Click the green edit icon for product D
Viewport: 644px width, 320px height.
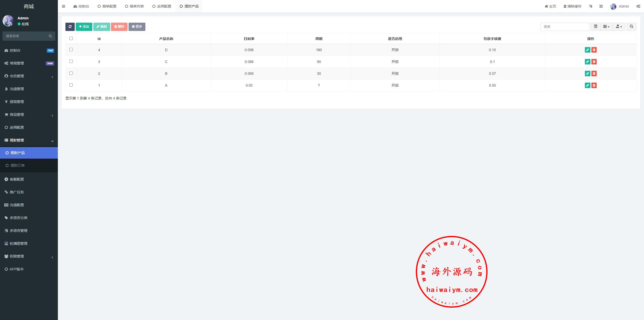click(587, 50)
